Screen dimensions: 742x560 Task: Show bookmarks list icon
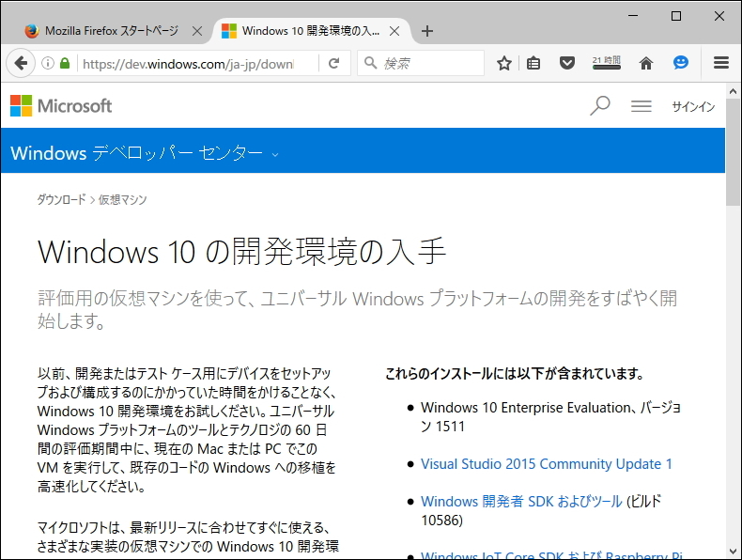pos(533,63)
